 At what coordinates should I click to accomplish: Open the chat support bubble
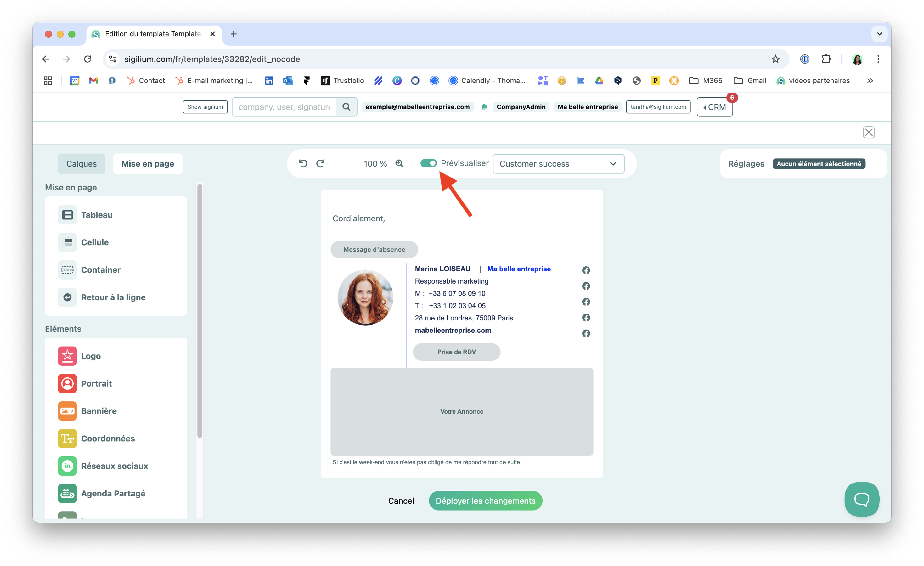[x=861, y=499]
